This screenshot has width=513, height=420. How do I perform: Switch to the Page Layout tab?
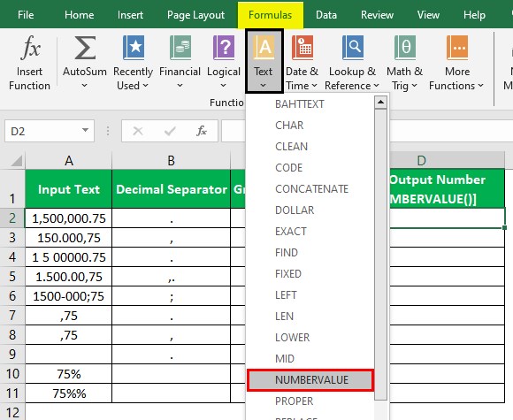(x=195, y=15)
